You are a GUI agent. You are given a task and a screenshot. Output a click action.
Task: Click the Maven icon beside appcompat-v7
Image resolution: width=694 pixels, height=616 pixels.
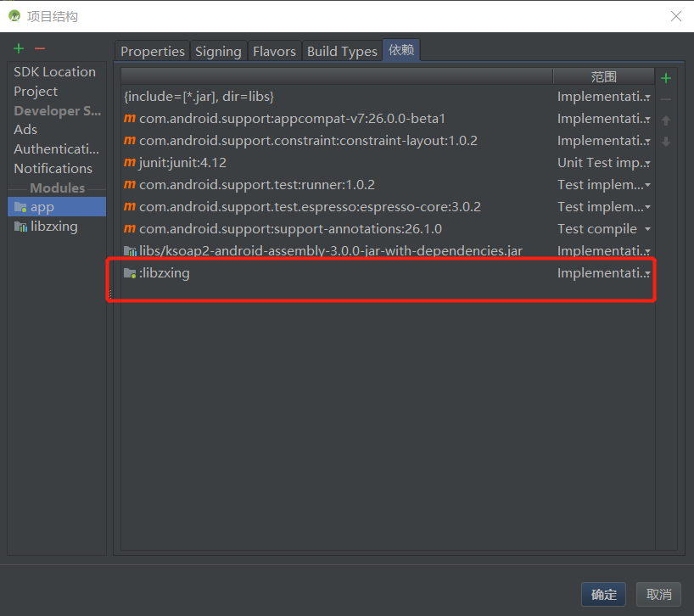click(130, 118)
